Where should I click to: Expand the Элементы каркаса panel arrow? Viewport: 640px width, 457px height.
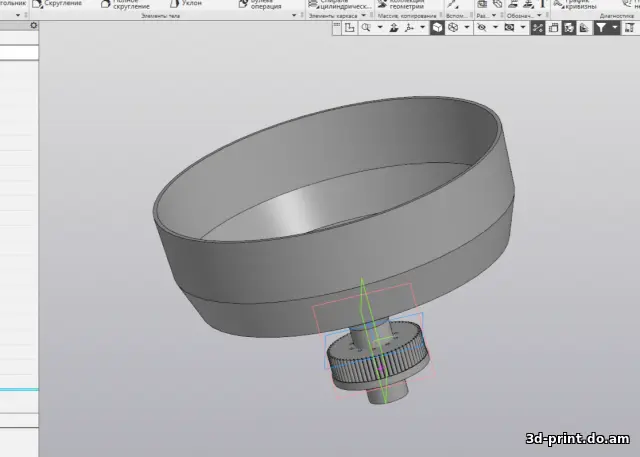[364, 16]
